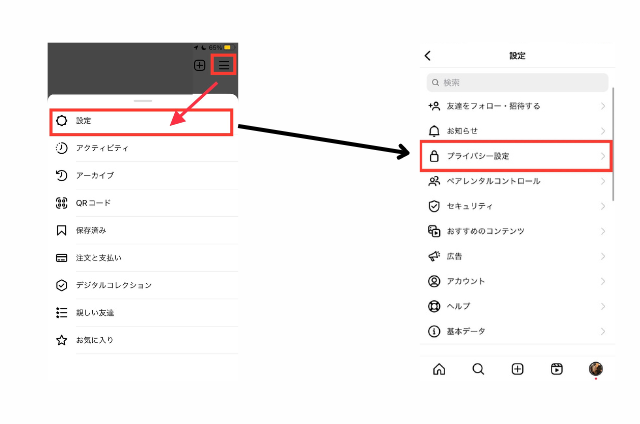Tap the Home icon in bottom bar
Viewport: 640px width, 424px height.
click(x=439, y=369)
